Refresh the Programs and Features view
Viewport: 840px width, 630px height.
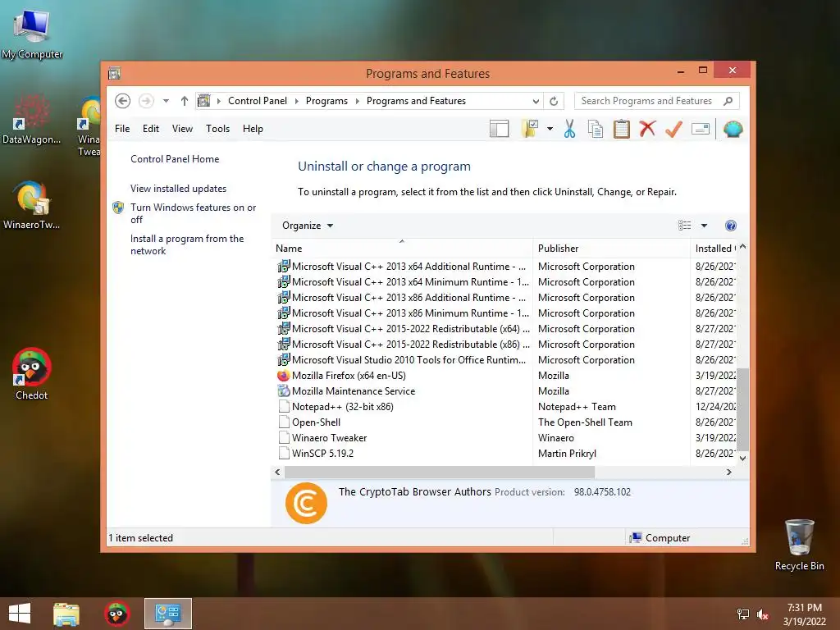[x=554, y=101]
